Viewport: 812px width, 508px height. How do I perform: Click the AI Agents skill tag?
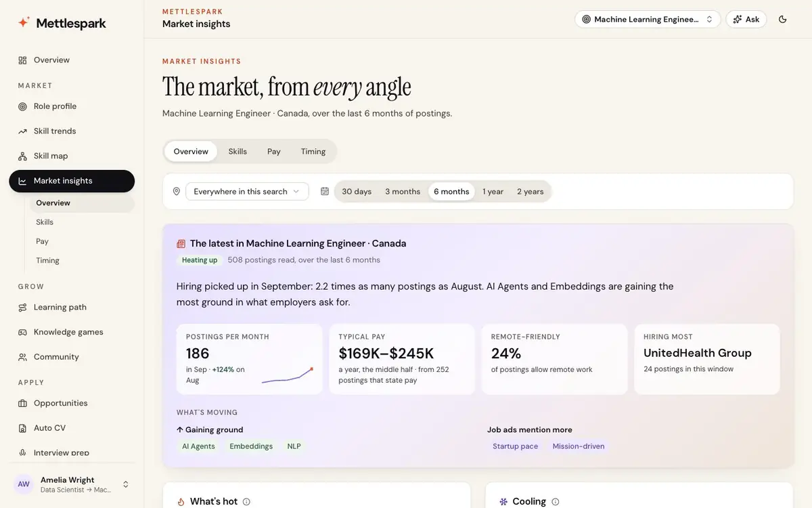tap(198, 446)
